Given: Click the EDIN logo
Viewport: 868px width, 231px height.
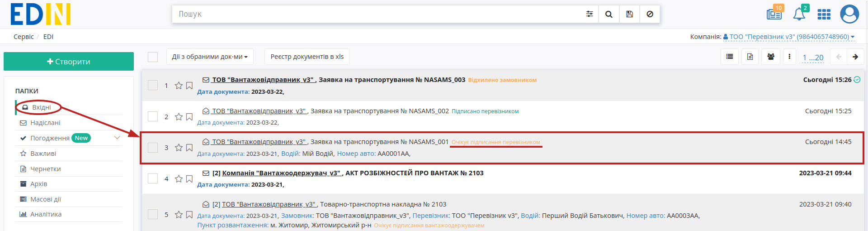Looking at the screenshot, I should [41, 14].
